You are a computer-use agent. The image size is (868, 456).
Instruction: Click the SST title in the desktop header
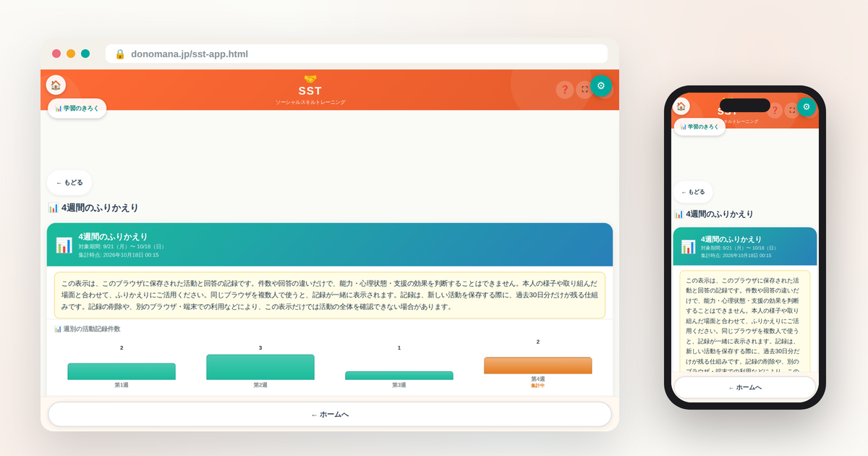(x=310, y=91)
